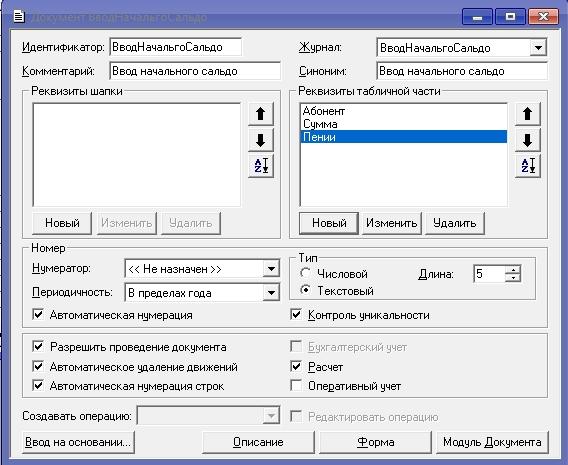Toggle Автоматическая нумерация checkbox
This screenshot has width=568, height=465.
tap(38, 314)
